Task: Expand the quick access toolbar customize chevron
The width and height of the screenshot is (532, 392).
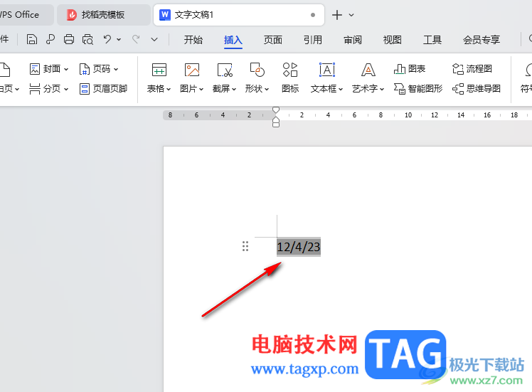Action: pyautogui.click(x=154, y=40)
